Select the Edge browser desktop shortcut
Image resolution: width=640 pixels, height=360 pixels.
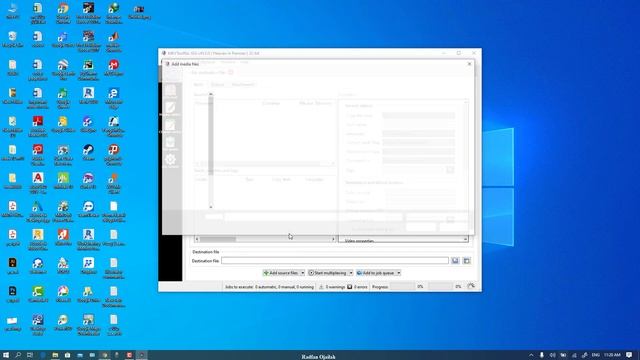tap(113, 96)
